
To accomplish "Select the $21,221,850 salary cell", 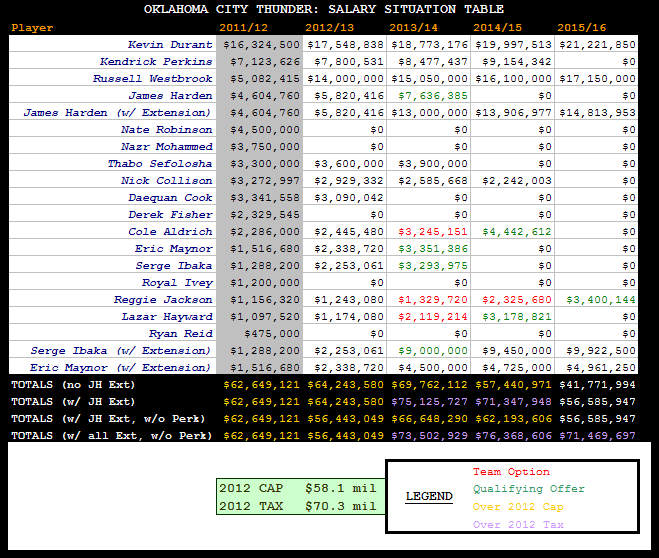I will coord(597,45).
